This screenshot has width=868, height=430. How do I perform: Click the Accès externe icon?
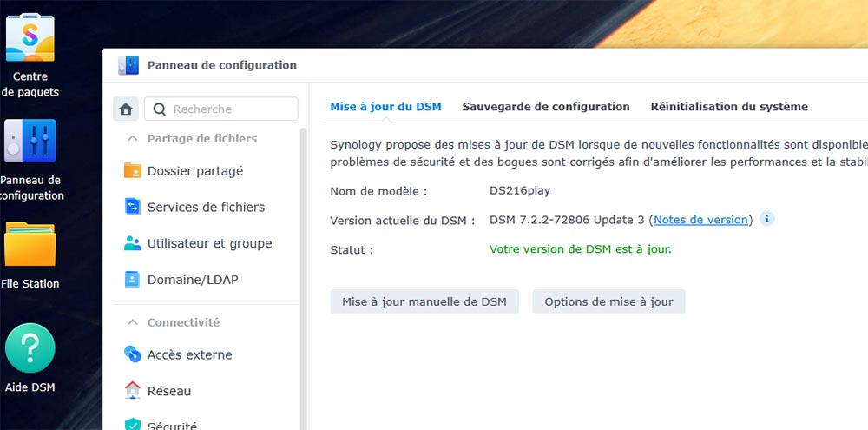132,354
